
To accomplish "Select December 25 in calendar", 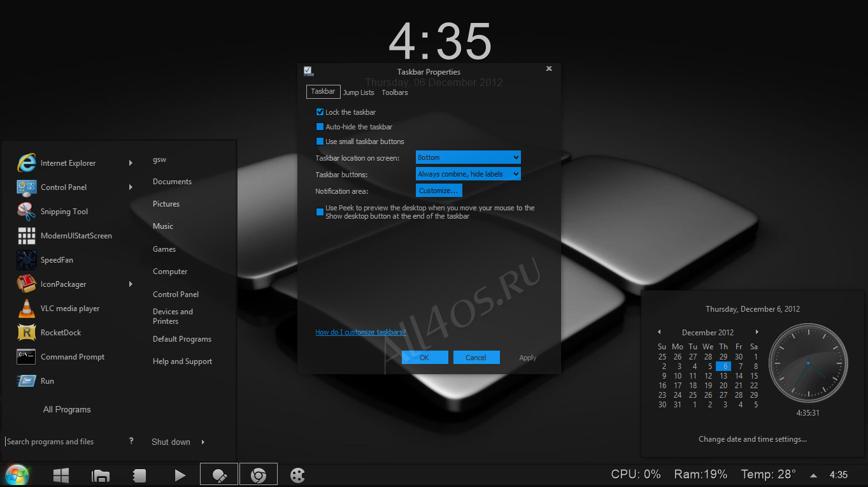I will [693, 395].
